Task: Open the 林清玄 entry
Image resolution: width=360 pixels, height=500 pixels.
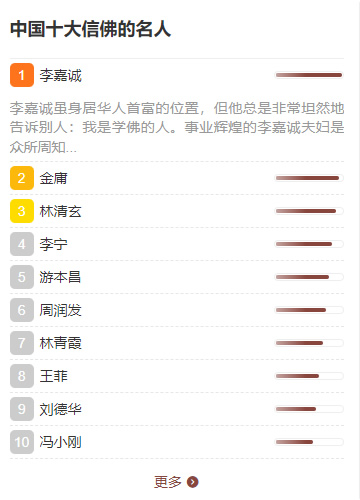Action: pyautogui.click(x=60, y=211)
